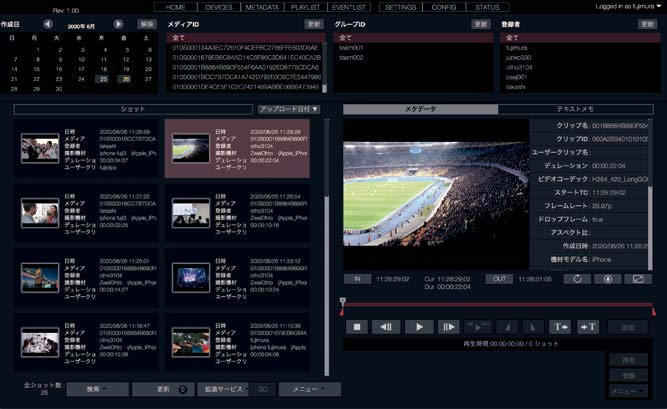This screenshot has height=409, width=667.
Task: Click the loop icon beside OUT timecode
Action: tap(577, 279)
